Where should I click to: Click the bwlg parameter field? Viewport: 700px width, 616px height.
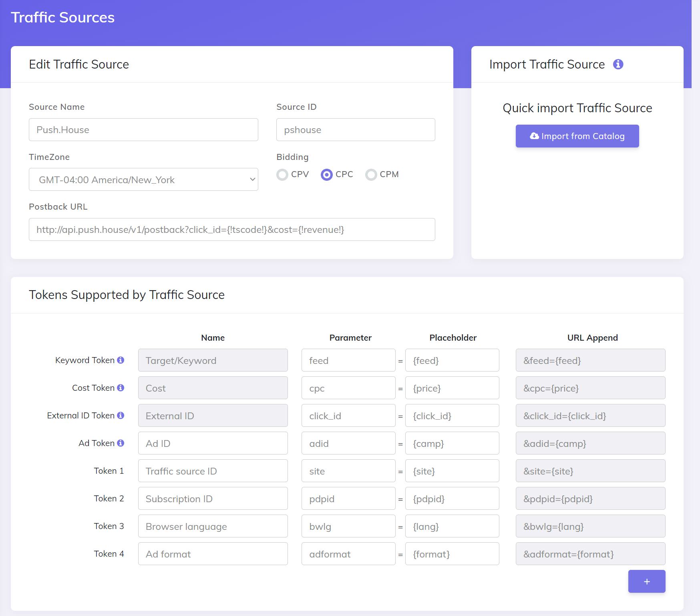tap(348, 526)
